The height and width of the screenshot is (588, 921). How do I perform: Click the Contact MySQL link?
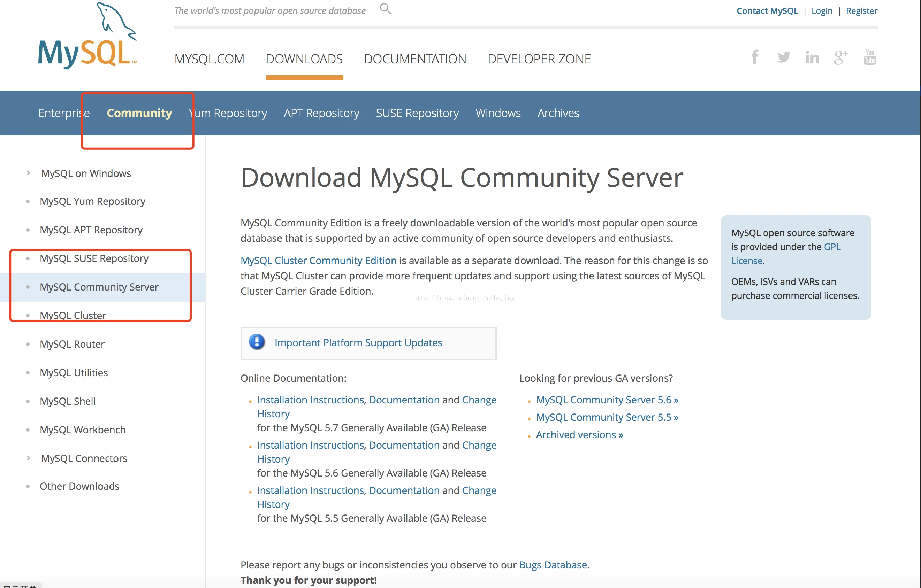tap(767, 11)
